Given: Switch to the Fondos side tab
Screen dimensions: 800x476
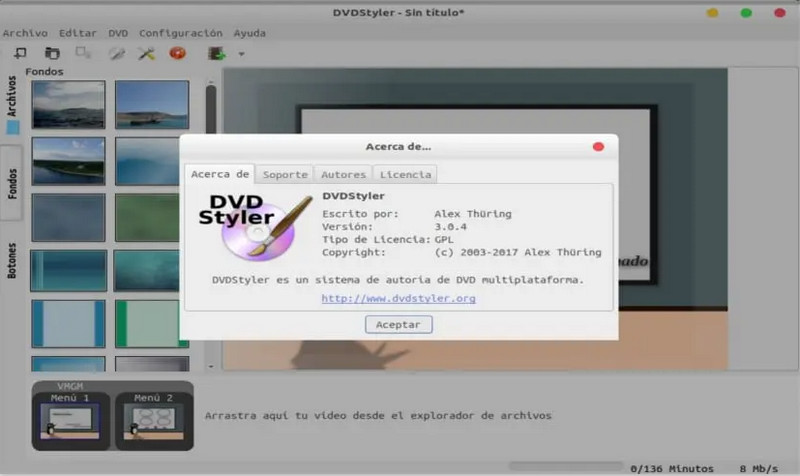Looking at the screenshot, I should pos(12,183).
